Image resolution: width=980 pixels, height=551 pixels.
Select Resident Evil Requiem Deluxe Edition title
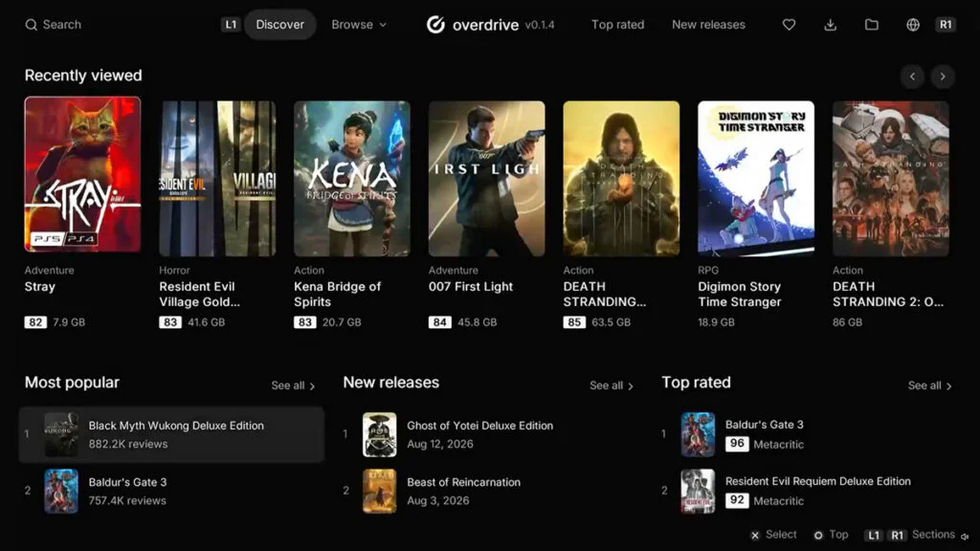coord(817,481)
